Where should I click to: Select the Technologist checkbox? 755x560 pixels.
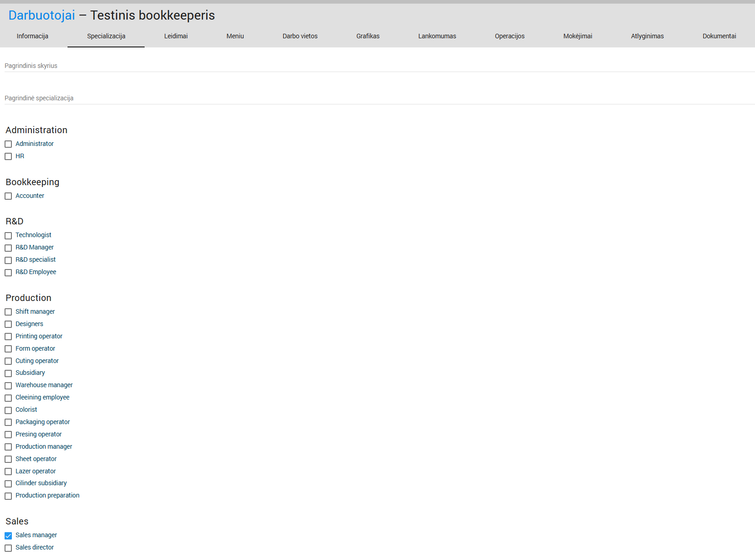8,236
